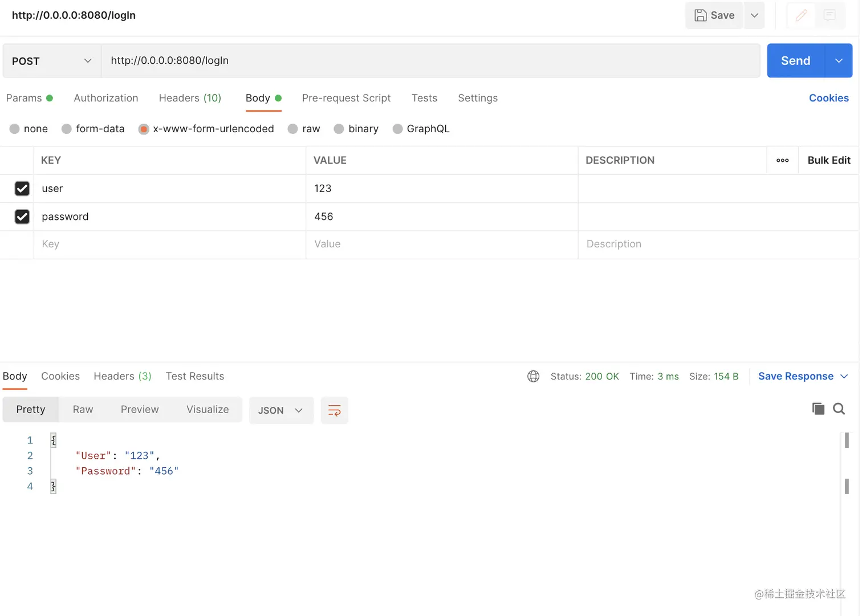862x616 pixels.
Task: Click the request URL input field
Action: click(430, 60)
